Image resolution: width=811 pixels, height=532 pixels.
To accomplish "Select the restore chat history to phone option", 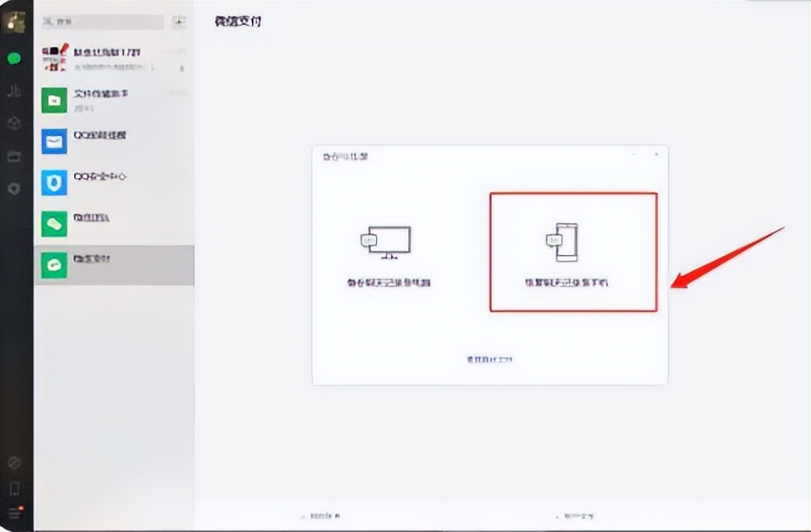I will coord(573,252).
